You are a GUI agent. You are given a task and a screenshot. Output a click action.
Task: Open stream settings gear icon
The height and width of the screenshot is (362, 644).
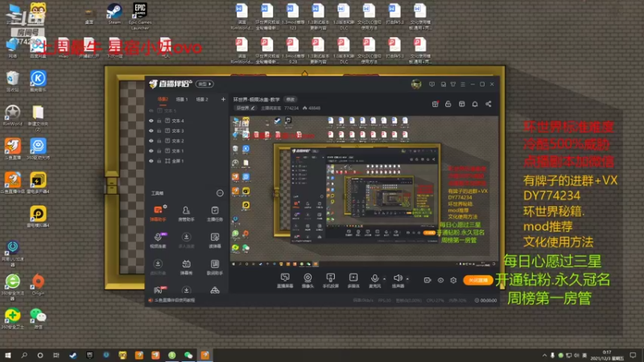(453, 280)
